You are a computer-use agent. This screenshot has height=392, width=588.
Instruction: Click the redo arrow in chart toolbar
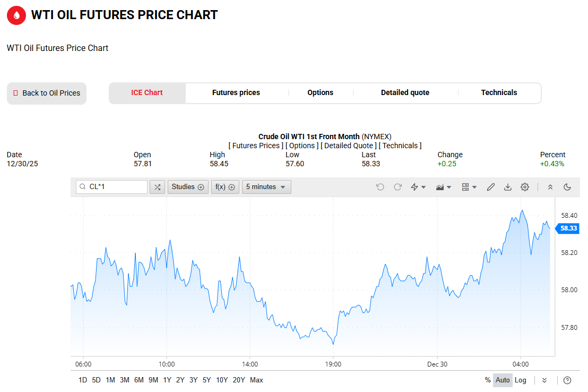point(397,187)
